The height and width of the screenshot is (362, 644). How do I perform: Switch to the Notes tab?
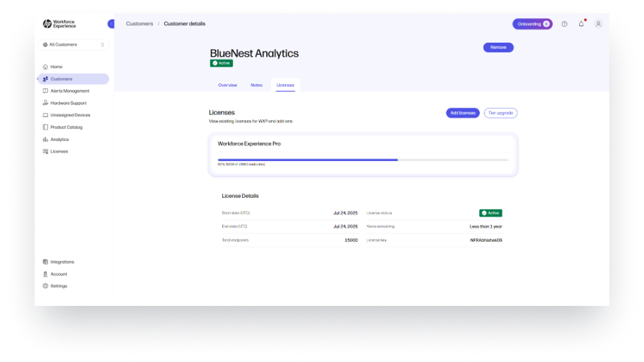256,85
